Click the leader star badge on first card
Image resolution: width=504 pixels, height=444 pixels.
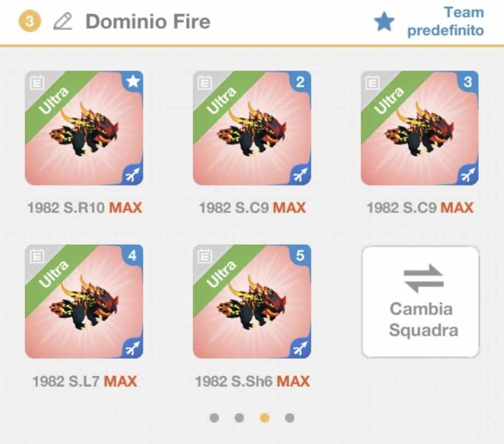133,81
